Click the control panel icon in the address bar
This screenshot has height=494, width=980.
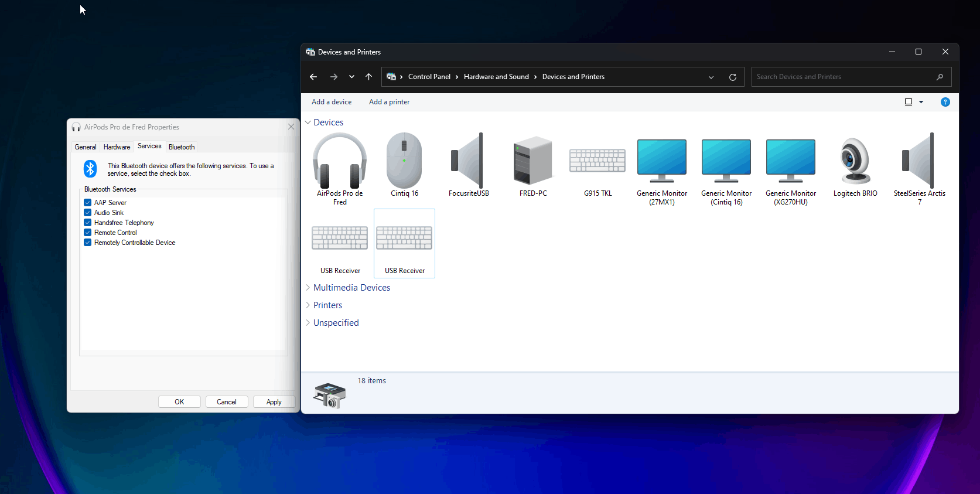pos(391,77)
